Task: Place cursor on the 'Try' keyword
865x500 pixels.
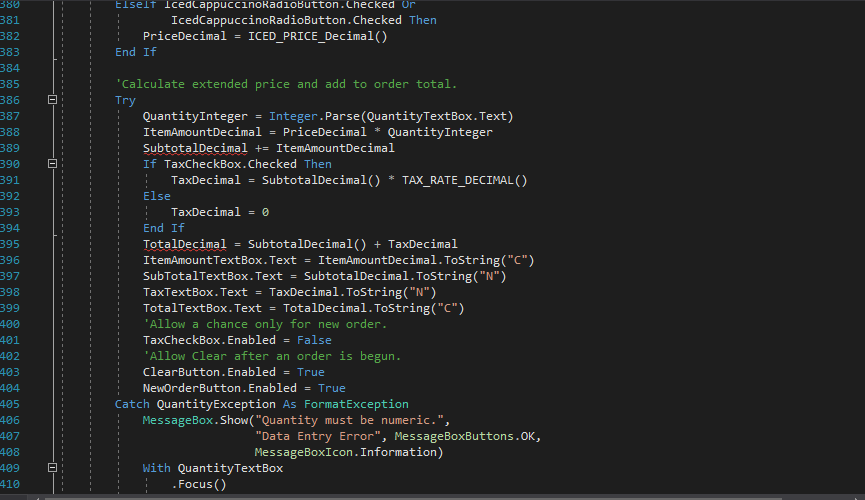Action: (125, 100)
